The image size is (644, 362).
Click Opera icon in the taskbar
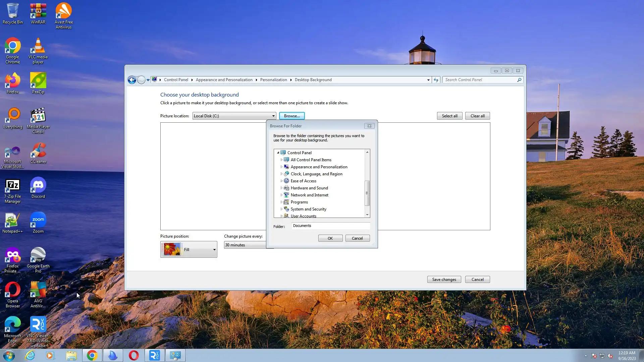(x=133, y=355)
